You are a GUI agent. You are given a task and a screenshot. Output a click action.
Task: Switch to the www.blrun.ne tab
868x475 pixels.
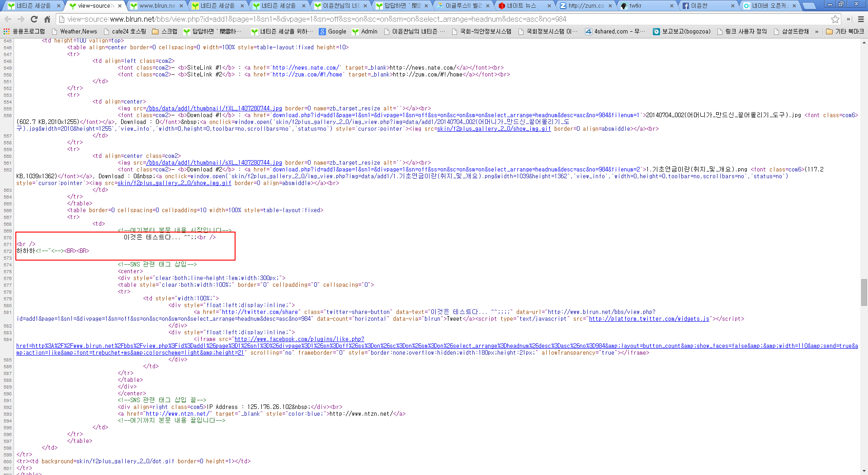coord(156,5)
